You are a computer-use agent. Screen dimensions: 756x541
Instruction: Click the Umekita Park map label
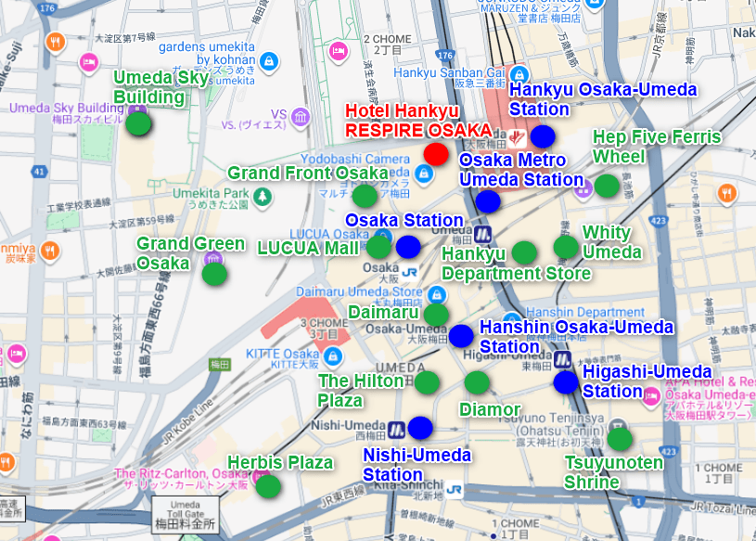(211, 199)
